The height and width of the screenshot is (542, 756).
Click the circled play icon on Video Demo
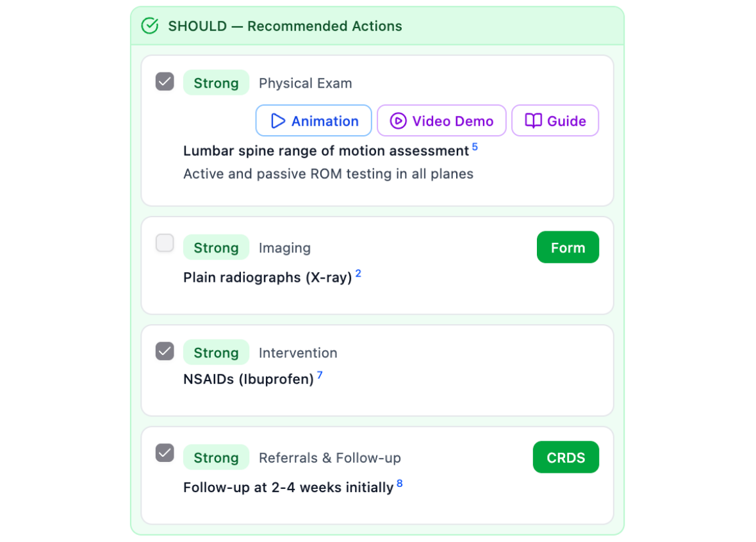[x=398, y=121]
